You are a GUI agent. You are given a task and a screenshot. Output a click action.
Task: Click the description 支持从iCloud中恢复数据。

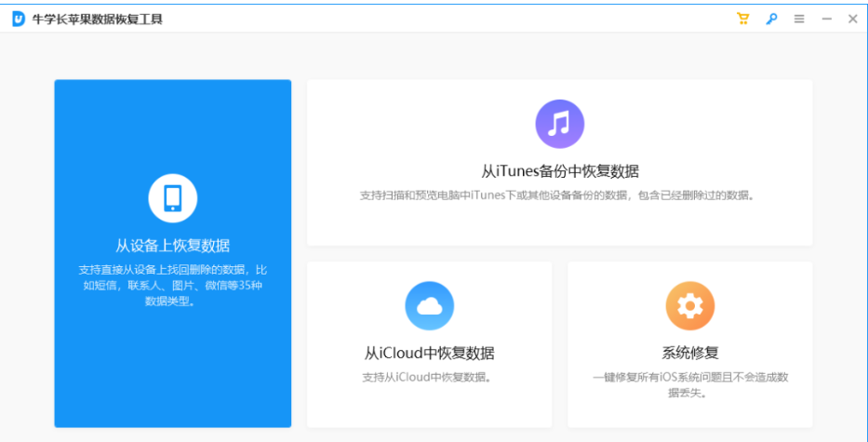coord(427,378)
